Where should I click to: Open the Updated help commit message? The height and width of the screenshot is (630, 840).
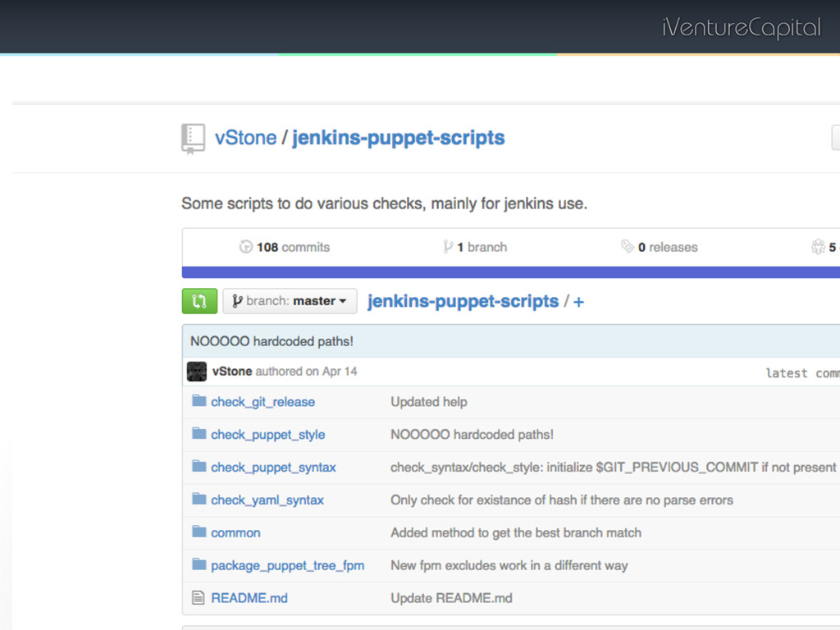coord(428,402)
